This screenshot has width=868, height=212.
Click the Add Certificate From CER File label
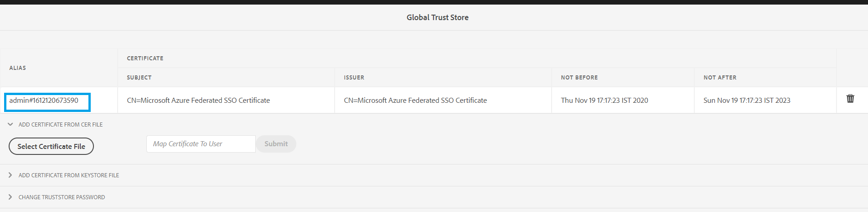click(61, 124)
